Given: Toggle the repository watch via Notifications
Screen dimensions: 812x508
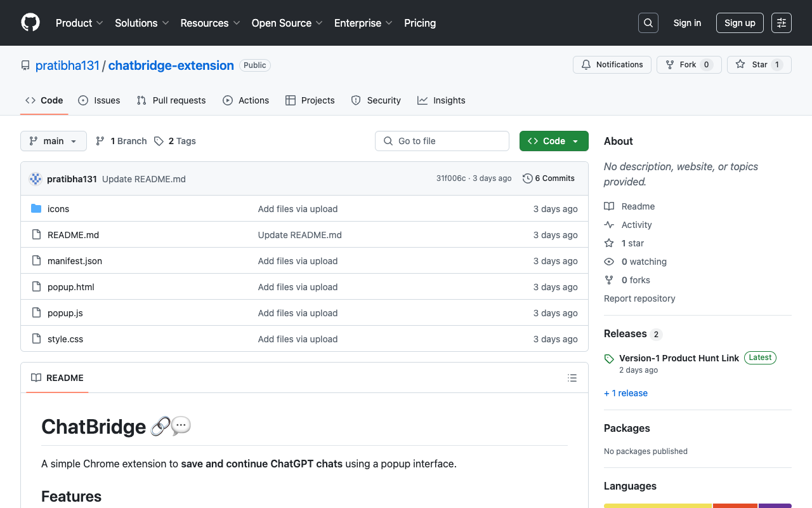Looking at the screenshot, I should [x=612, y=64].
